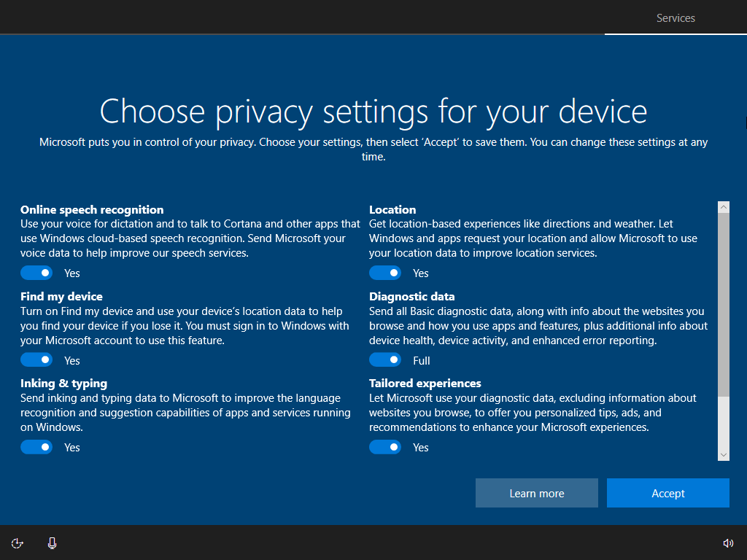
Task: Click the Accept button
Action: (x=668, y=493)
